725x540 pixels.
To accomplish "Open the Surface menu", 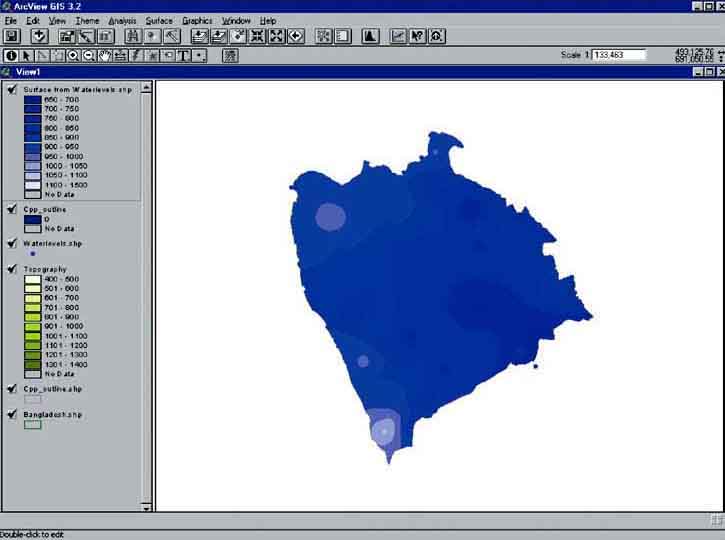I will [158, 20].
